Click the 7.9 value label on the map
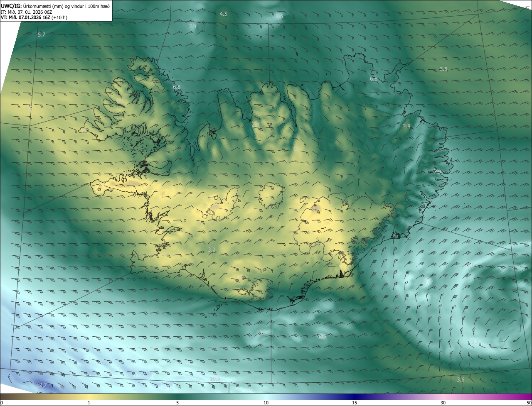532x406 pixels. pos(192,27)
